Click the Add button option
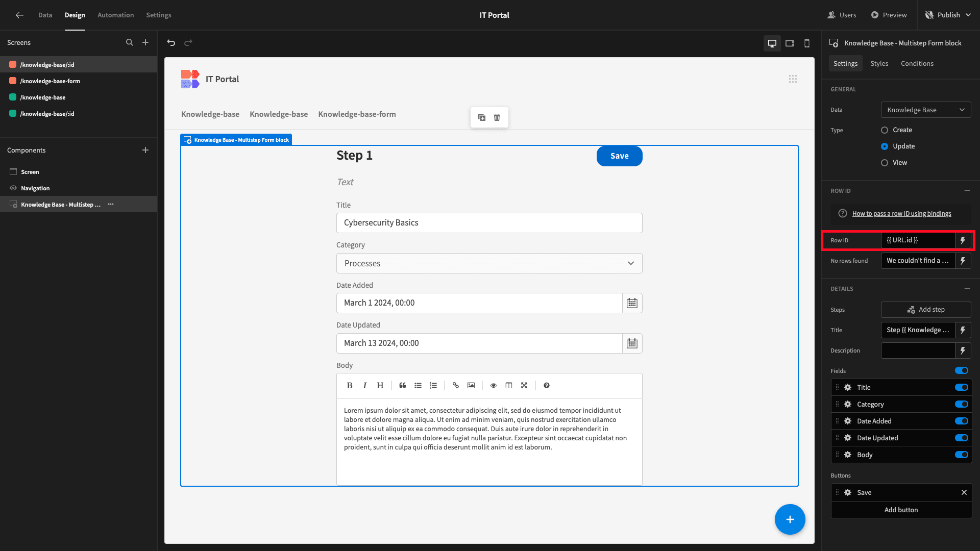 click(x=901, y=510)
